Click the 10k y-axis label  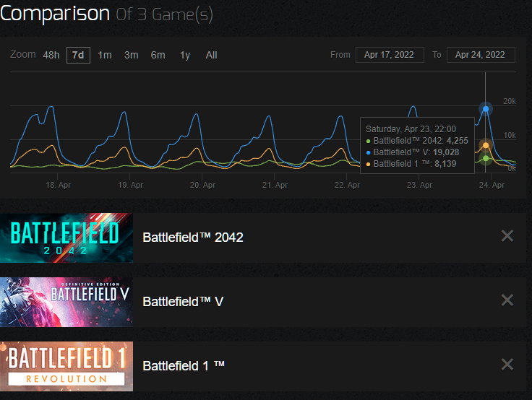[510, 135]
